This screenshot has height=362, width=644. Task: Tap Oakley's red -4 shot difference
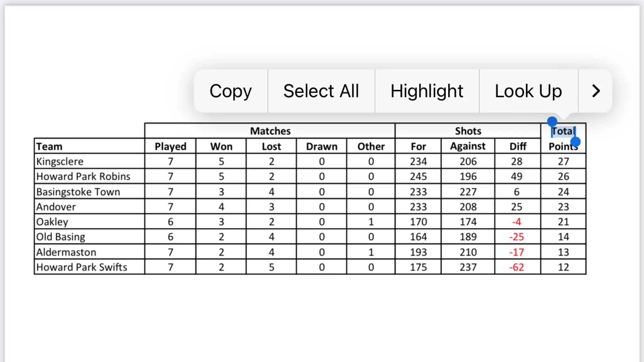point(516,222)
